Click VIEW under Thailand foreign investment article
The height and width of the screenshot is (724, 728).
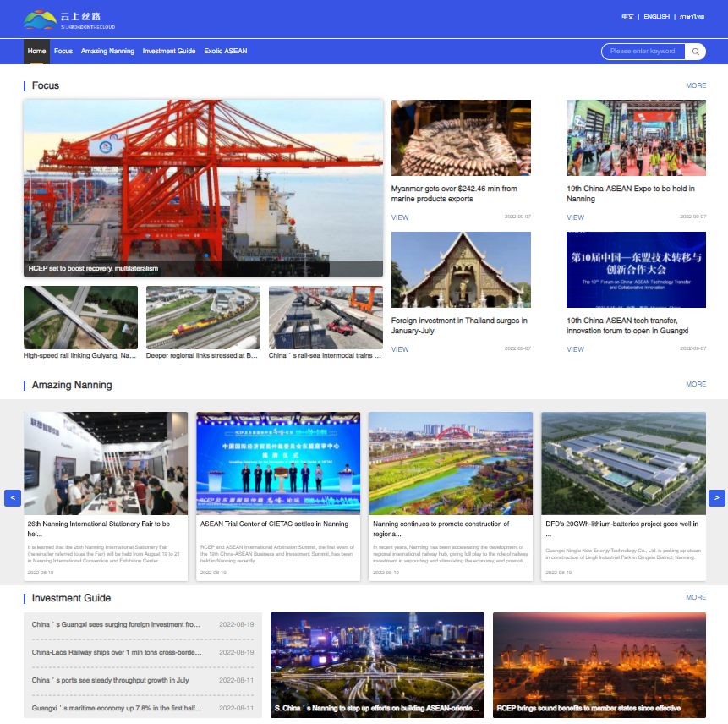tap(400, 349)
